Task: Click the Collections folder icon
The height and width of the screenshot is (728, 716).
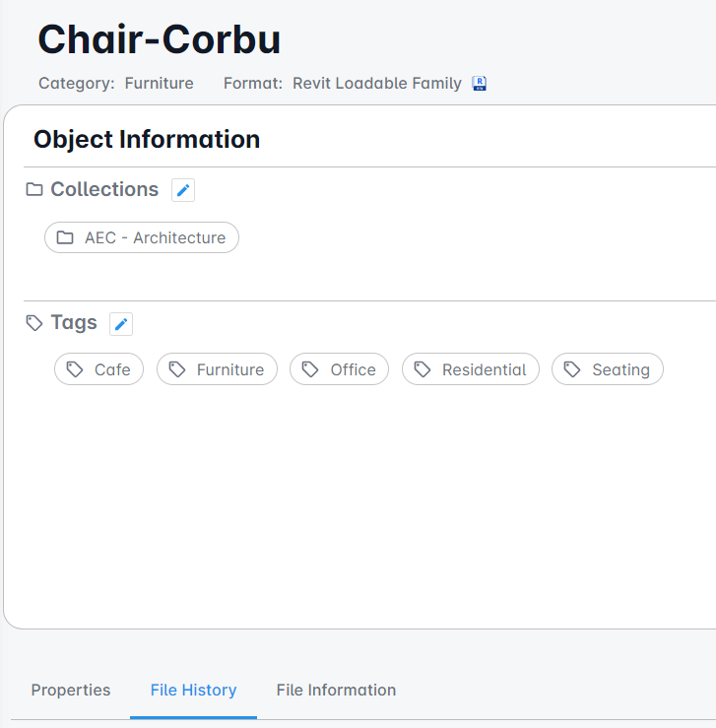Action: point(34,189)
